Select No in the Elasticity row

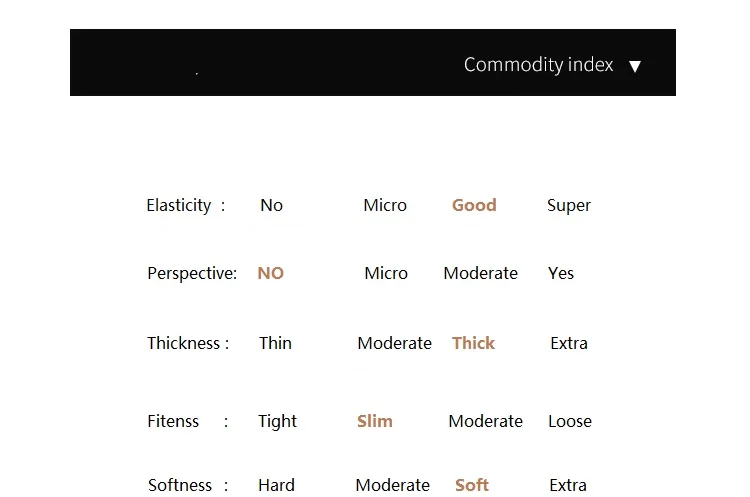[x=271, y=205]
